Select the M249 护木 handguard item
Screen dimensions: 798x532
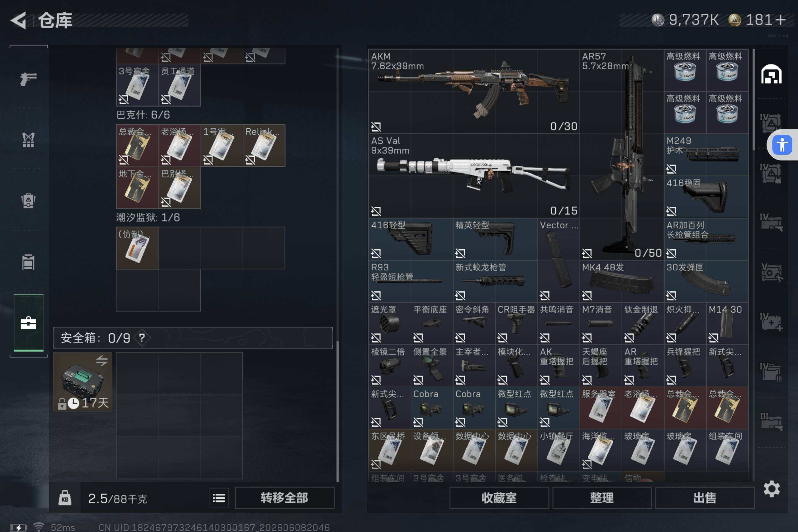706,155
